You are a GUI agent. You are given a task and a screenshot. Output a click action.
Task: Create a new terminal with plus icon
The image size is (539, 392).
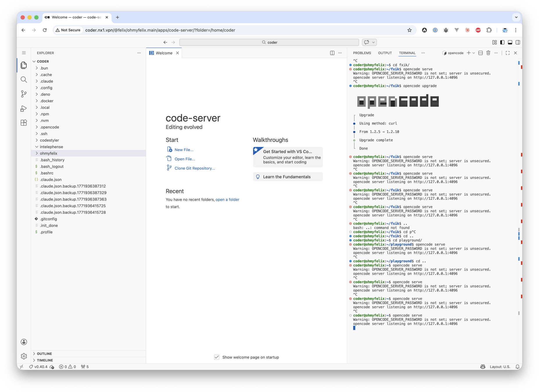pos(468,53)
